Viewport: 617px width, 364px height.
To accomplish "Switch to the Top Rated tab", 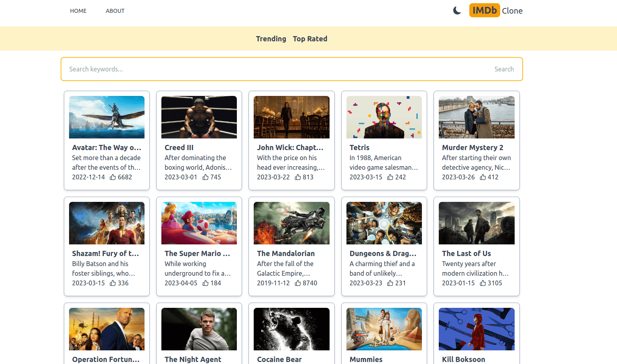I will click(x=310, y=39).
